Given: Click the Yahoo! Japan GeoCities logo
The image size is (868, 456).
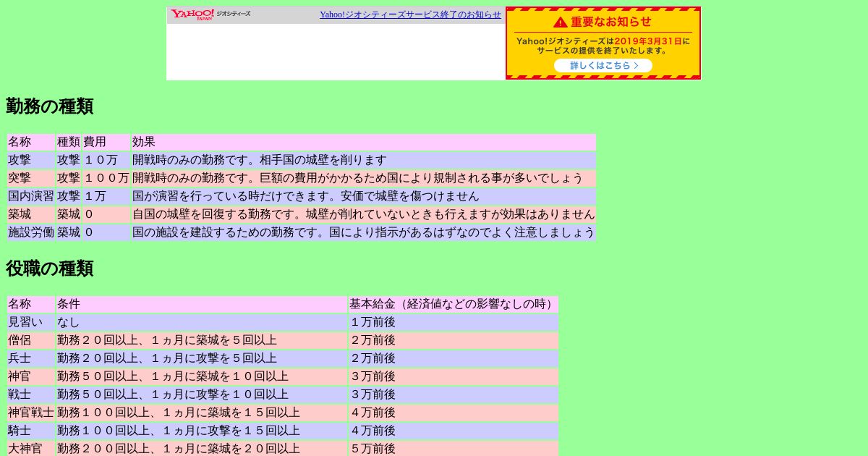Looking at the screenshot, I should coord(210,14).
